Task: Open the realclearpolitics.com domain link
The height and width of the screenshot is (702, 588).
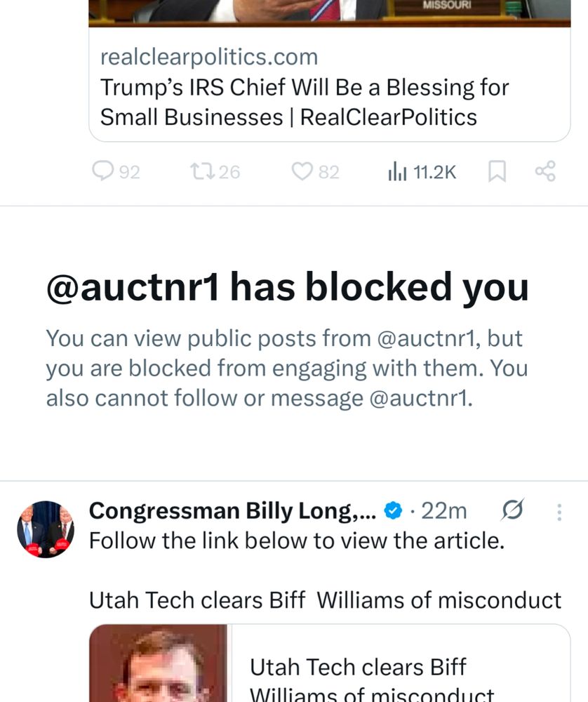Action: pyautogui.click(x=208, y=56)
